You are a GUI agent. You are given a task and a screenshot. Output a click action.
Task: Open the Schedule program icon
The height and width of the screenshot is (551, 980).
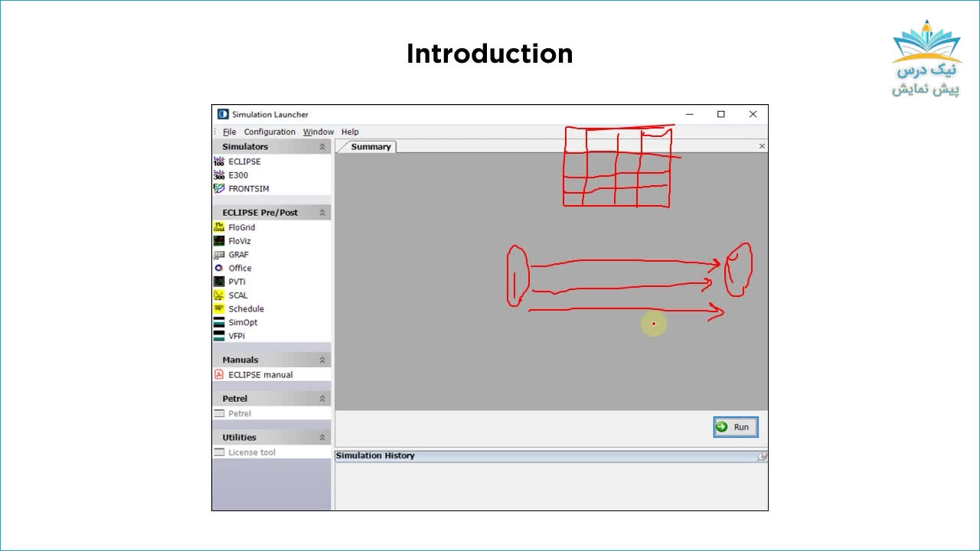point(219,309)
